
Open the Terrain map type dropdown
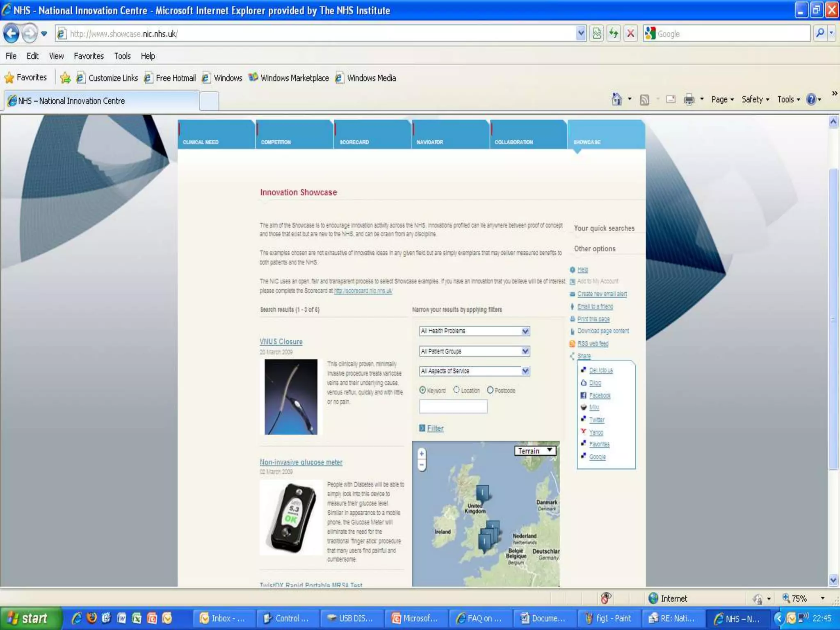pos(535,451)
